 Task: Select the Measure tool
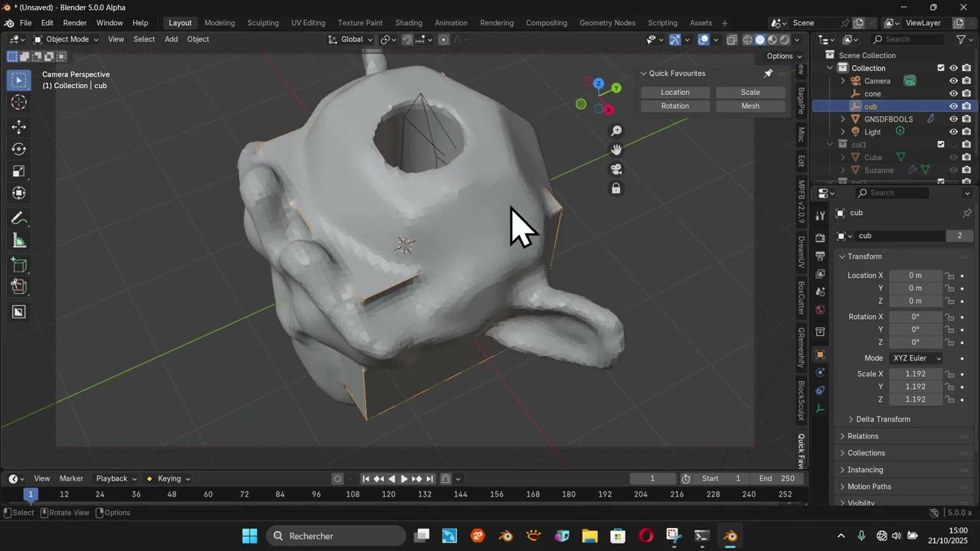pyautogui.click(x=19, y=241)
